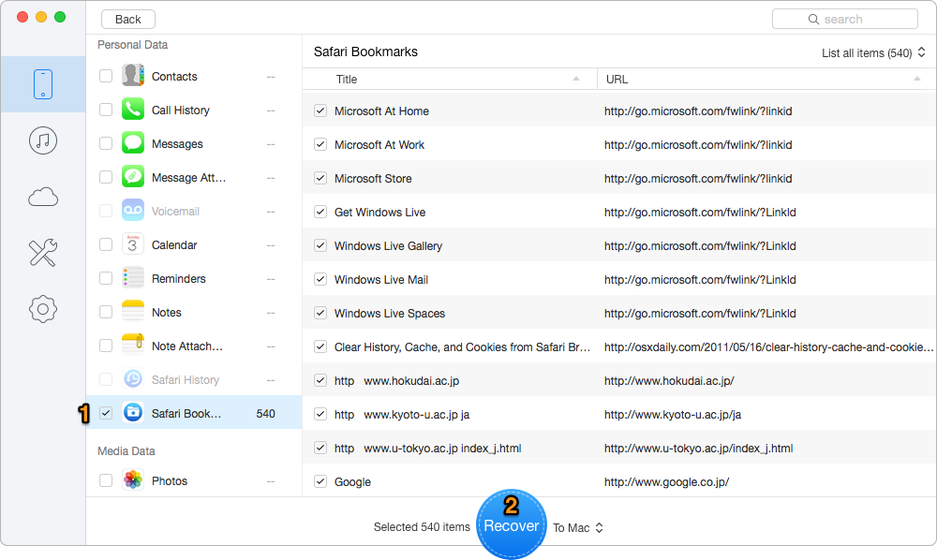This screenshot has height=560, width=937.
Task: Open the tools wrench sidebar icon
Action: pyautogui.click(x=43, y=253)
